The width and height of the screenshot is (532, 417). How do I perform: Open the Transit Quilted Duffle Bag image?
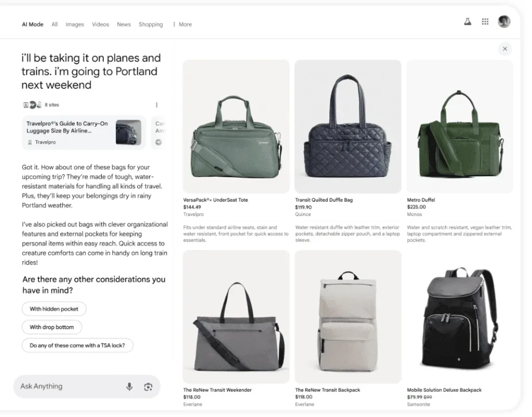pyautogui.click(x=348, y=127)
